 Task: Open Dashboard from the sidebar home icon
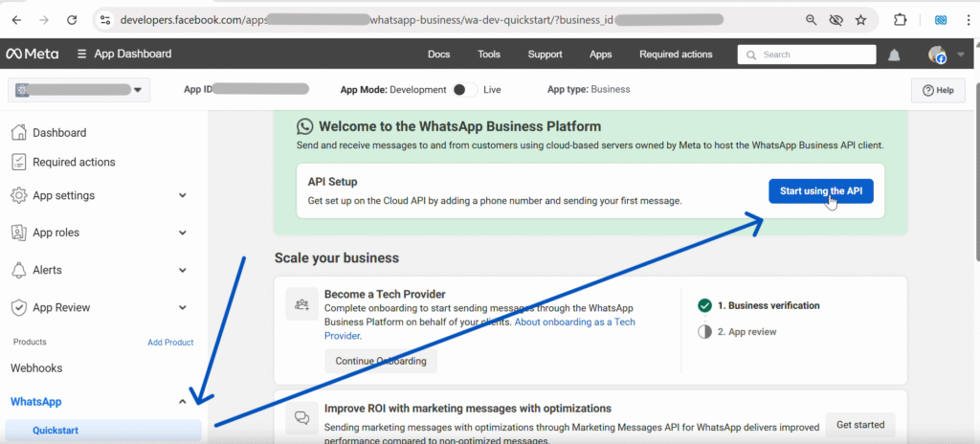(x=19, y=133)
